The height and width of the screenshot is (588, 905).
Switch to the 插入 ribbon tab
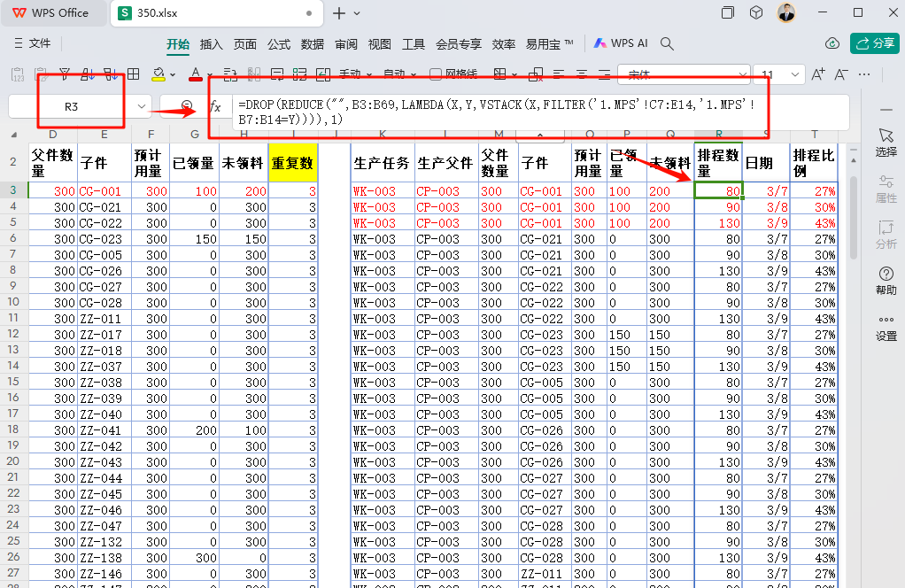coord(212,44)
